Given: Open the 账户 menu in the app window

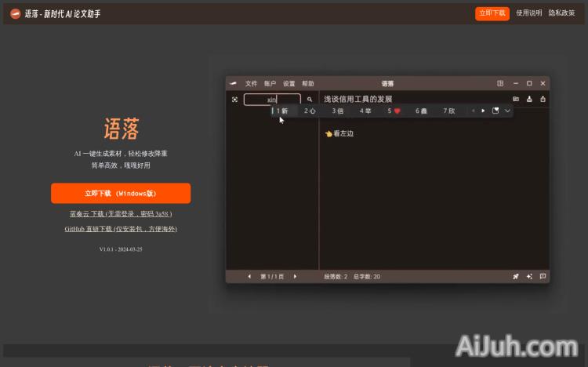Looking at the screenshot, I should (x=270, y=83).
